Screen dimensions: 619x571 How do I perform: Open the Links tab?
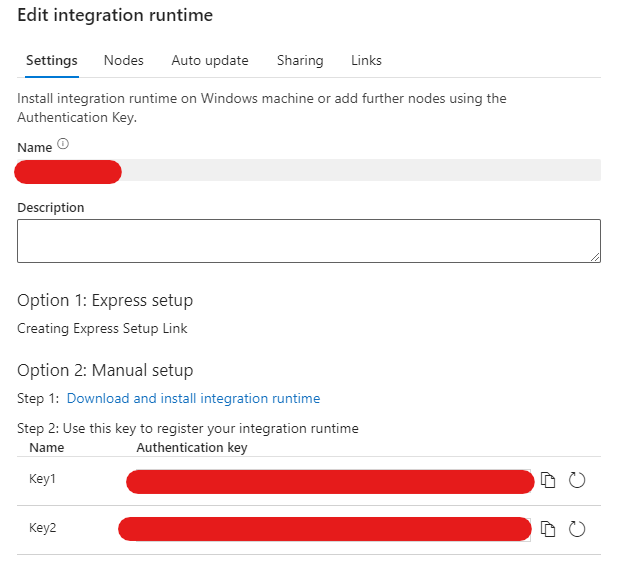coord(366,60)
